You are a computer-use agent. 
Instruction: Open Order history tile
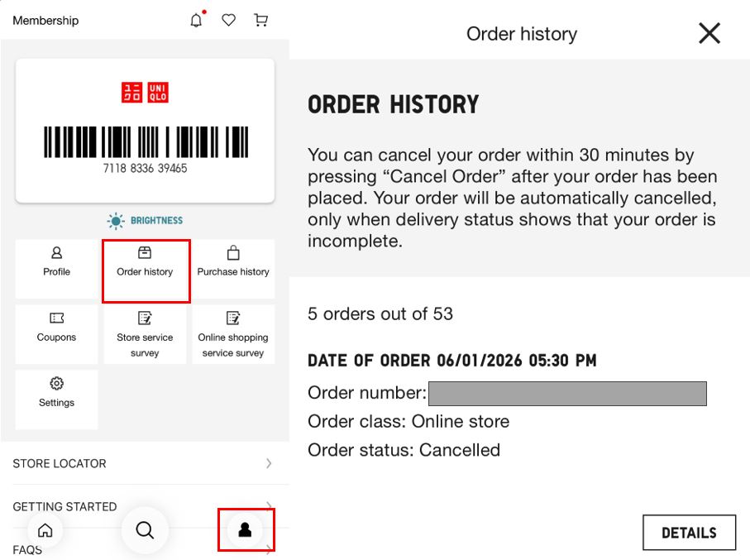click(x=146, y=261)
